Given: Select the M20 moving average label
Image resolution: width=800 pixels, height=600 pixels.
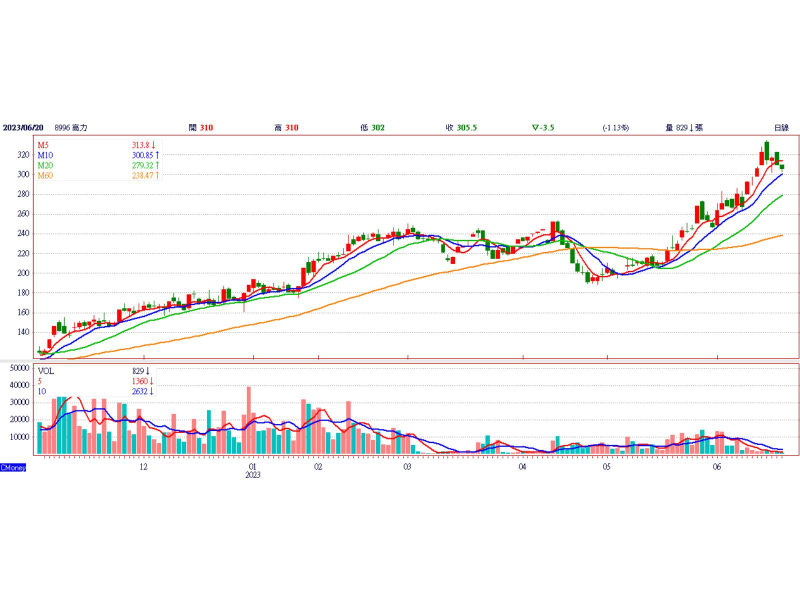Looking at the screenshot, I should tap(46, 166).
